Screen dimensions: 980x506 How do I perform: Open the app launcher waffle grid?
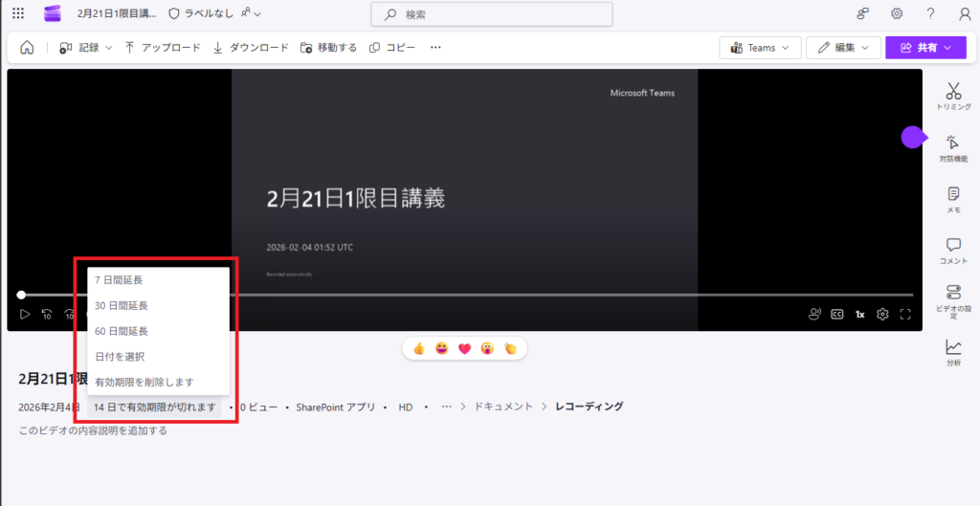pos(18,14)
